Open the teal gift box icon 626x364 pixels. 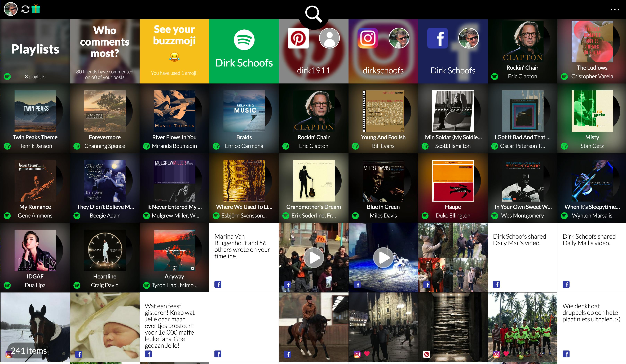(36, 9)
